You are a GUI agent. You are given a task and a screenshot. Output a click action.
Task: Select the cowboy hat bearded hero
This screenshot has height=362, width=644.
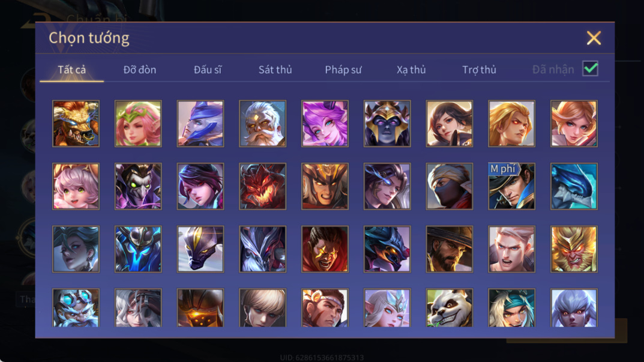tap(450, 249)
